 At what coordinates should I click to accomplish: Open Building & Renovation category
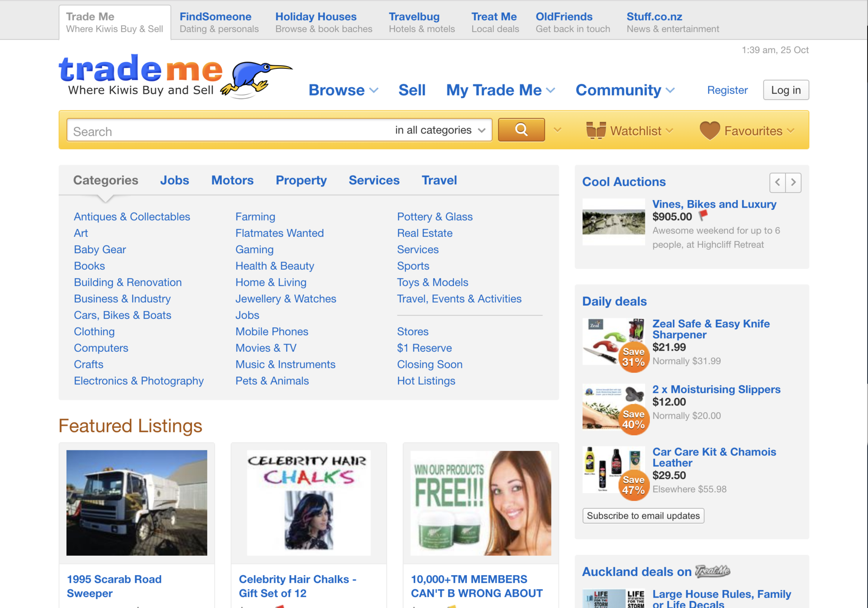[128, 282]
